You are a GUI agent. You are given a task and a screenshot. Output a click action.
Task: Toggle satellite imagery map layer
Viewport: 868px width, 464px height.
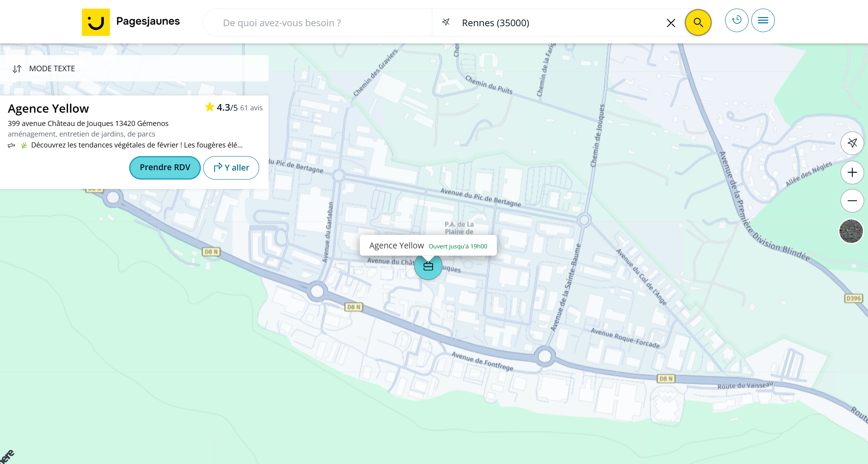point(851,231)
